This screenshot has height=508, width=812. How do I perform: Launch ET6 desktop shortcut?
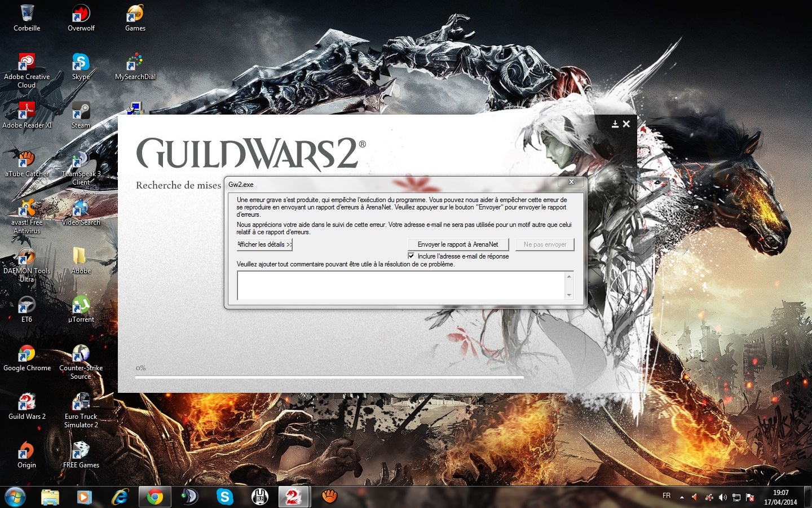[x=27, y=309]
